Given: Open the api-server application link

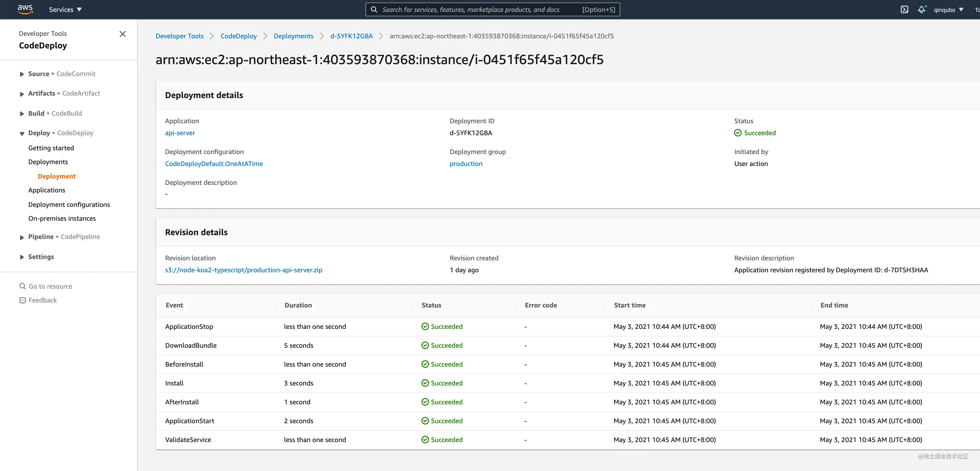Looking at the screenshot, I should pyautogui.click(x=180, y=133).
